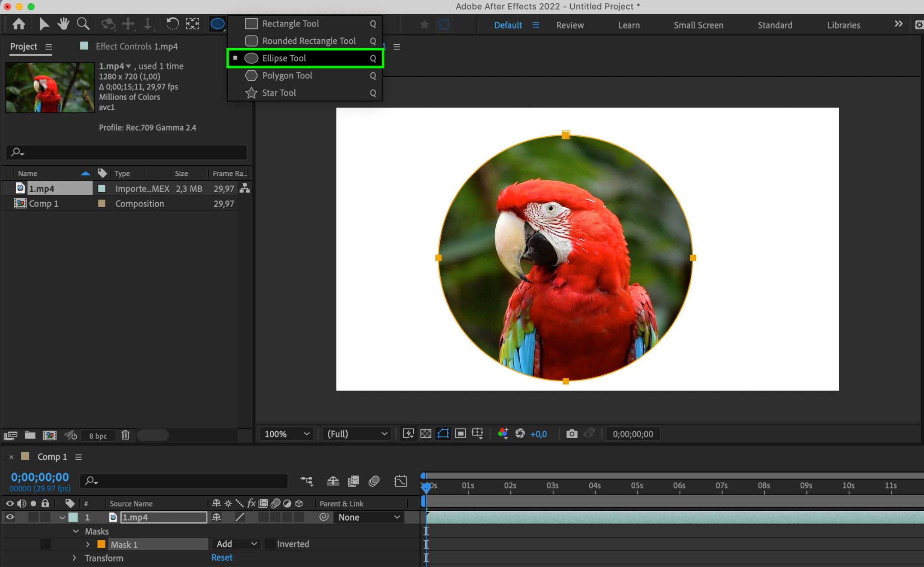Image resolution: width=924 pixels, height=567 pixels.
Task: Click the Home icon in toolbar
Action: tap(19, 24)
